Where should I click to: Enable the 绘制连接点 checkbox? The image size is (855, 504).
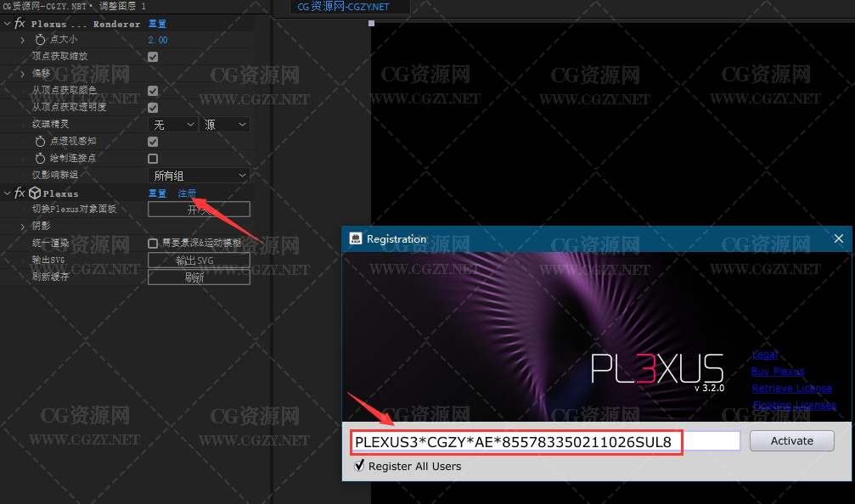(x=153, y=159)
